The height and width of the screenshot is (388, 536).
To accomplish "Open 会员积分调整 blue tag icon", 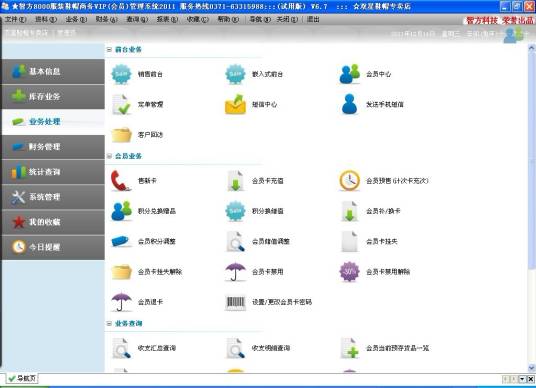I will (121, 241).
